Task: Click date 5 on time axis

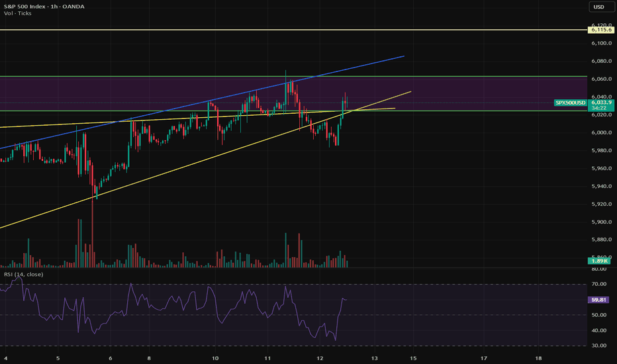Action: [x=58, y=359]
